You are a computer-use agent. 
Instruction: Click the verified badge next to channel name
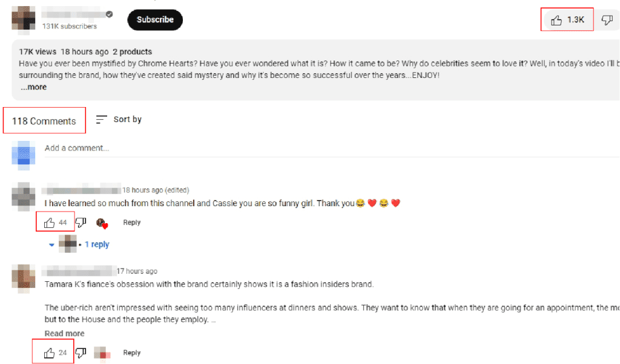[109, 14]
